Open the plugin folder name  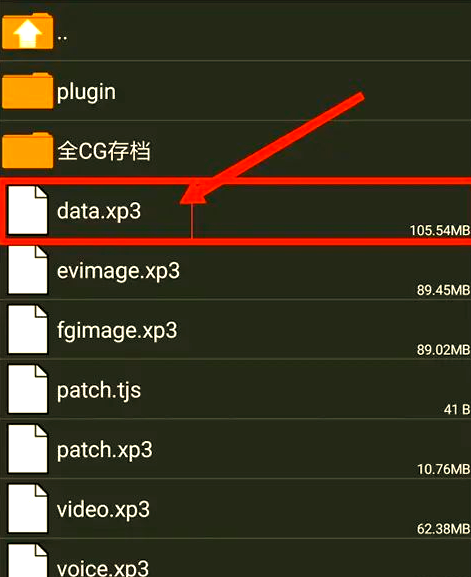click(86, 92)
